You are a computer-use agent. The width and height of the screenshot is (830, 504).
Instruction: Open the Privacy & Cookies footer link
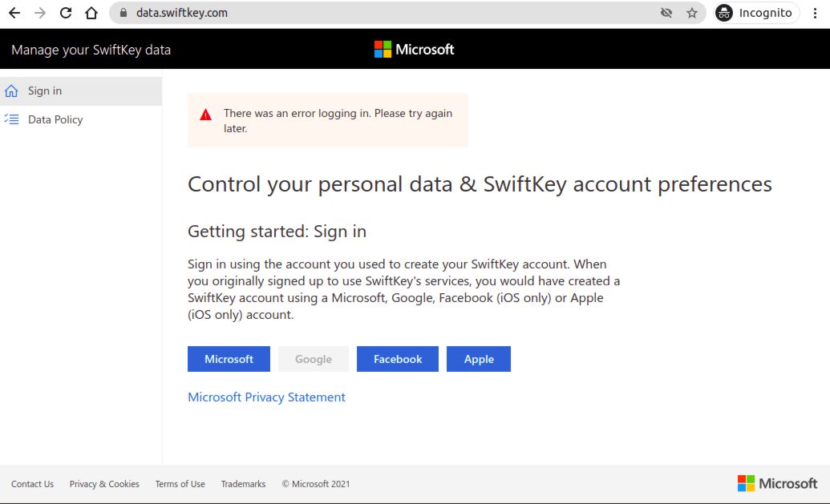coord(104,484)
